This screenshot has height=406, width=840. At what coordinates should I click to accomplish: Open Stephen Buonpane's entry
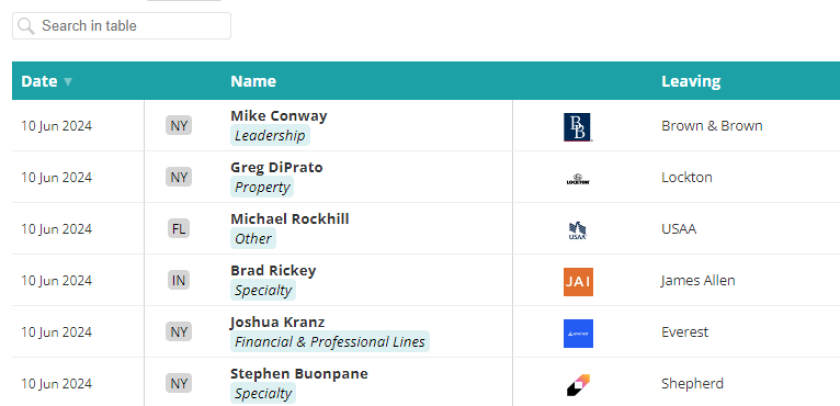pos(299,374)
